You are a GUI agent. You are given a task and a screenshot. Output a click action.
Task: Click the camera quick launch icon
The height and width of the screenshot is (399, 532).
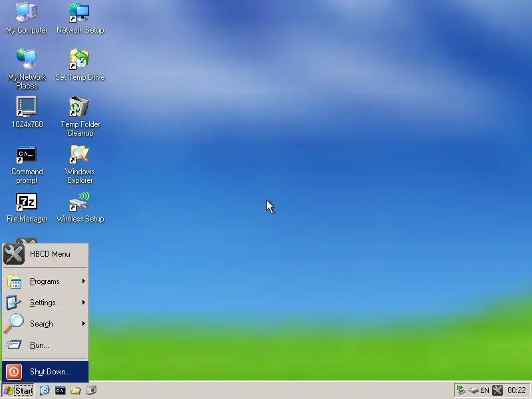coord(91,390)
